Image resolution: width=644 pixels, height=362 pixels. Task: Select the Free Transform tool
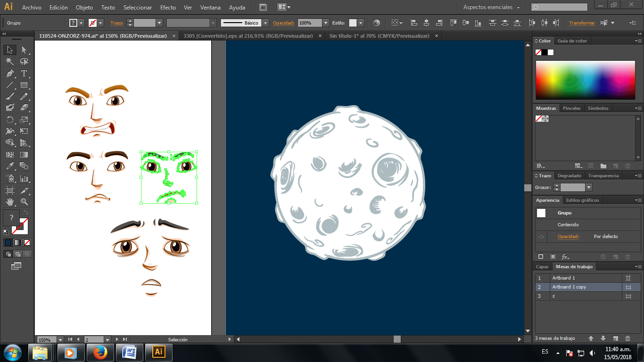(24, 131)
